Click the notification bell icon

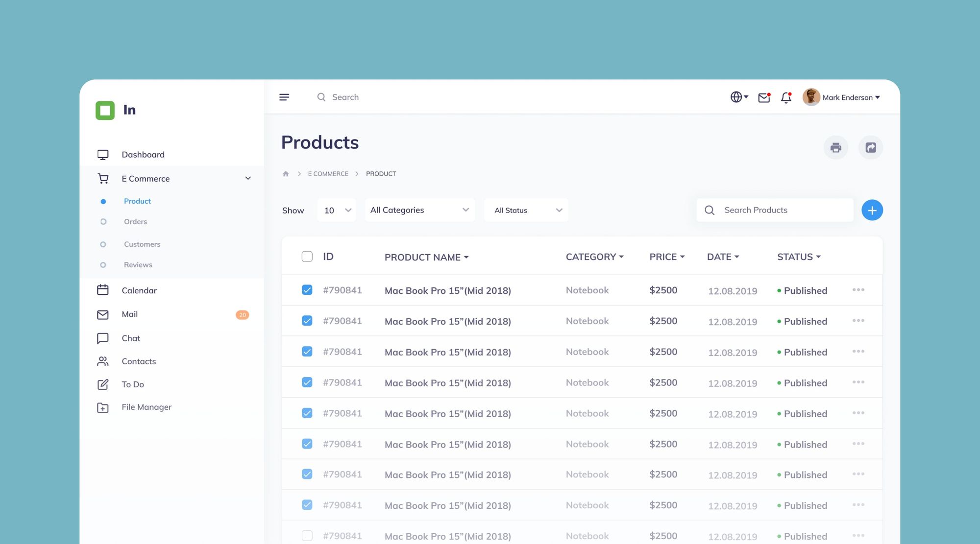[786, 97]
